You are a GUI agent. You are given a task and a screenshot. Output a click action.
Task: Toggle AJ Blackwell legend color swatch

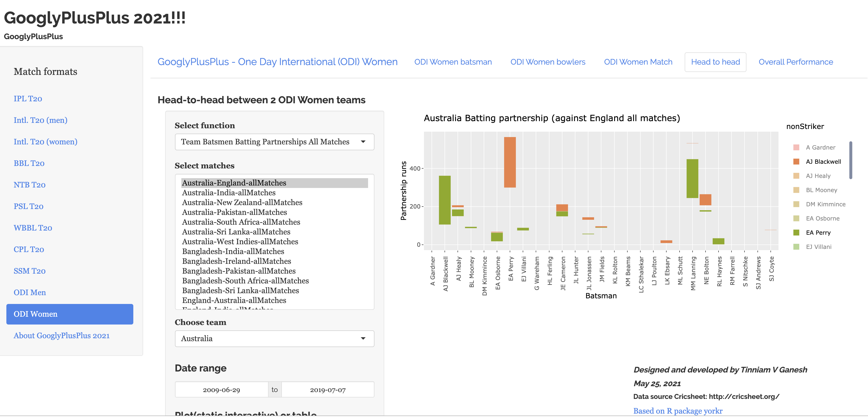pos(796,162)
